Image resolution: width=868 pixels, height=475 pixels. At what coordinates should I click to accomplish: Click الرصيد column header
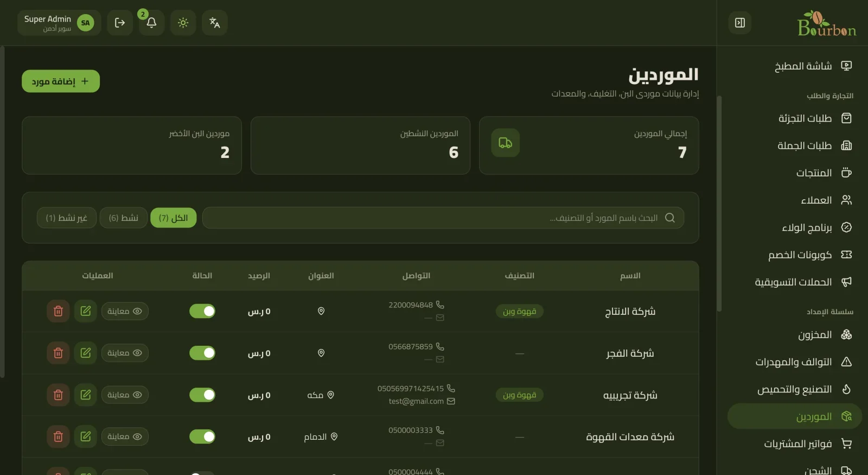259,276
